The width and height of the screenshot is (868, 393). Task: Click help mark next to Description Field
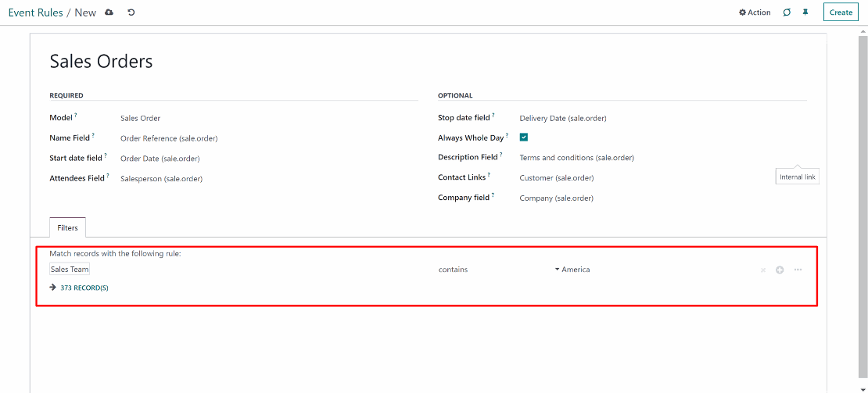click(501, 155)
